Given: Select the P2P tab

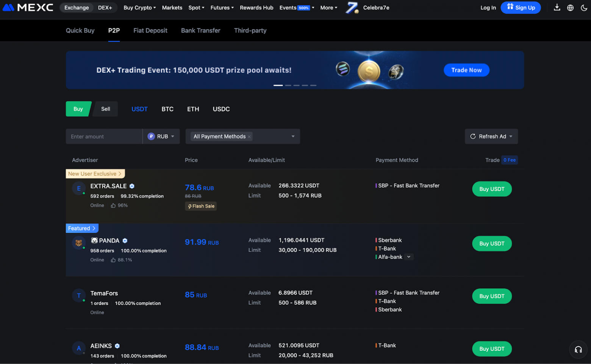Looking at the screenshot, I should [114, 31].
